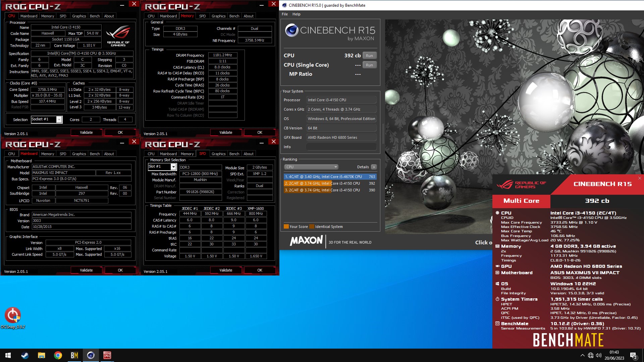Show hidden system tray icons

[582, 355]
